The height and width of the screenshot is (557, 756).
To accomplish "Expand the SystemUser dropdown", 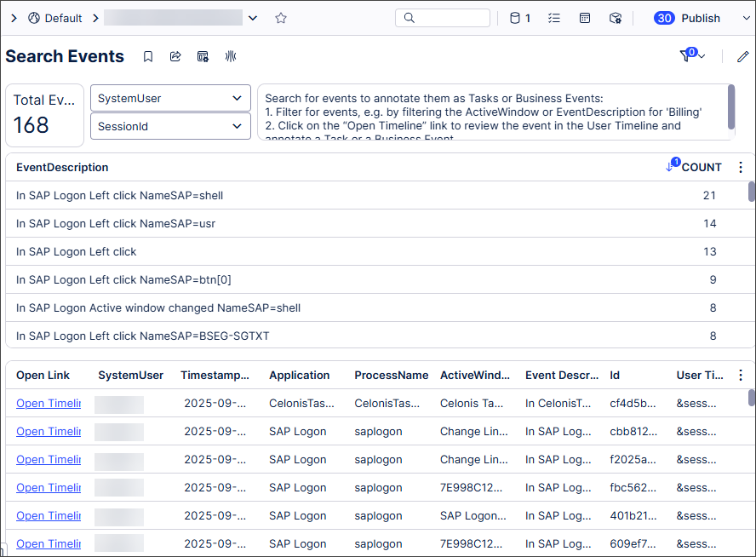I will pos(170,98).
